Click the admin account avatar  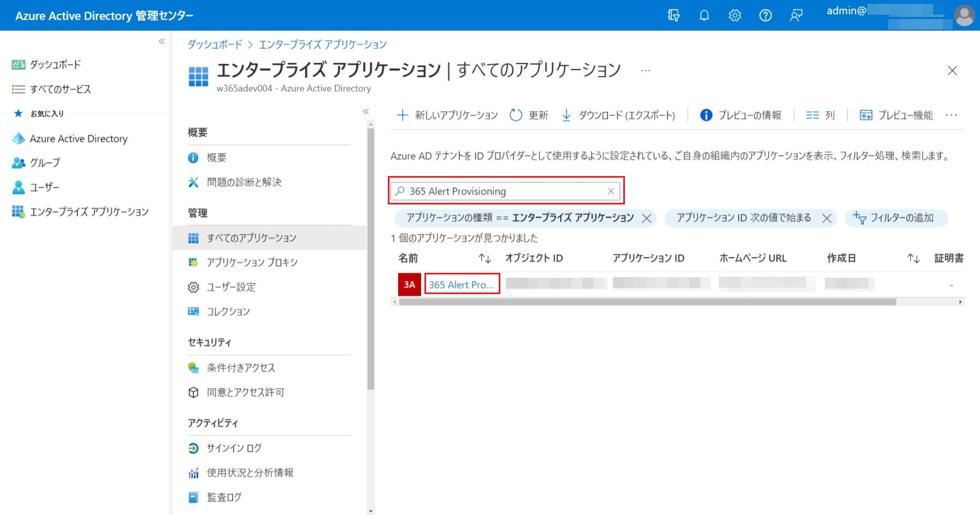pyautogui.click(x=964, y=15)
